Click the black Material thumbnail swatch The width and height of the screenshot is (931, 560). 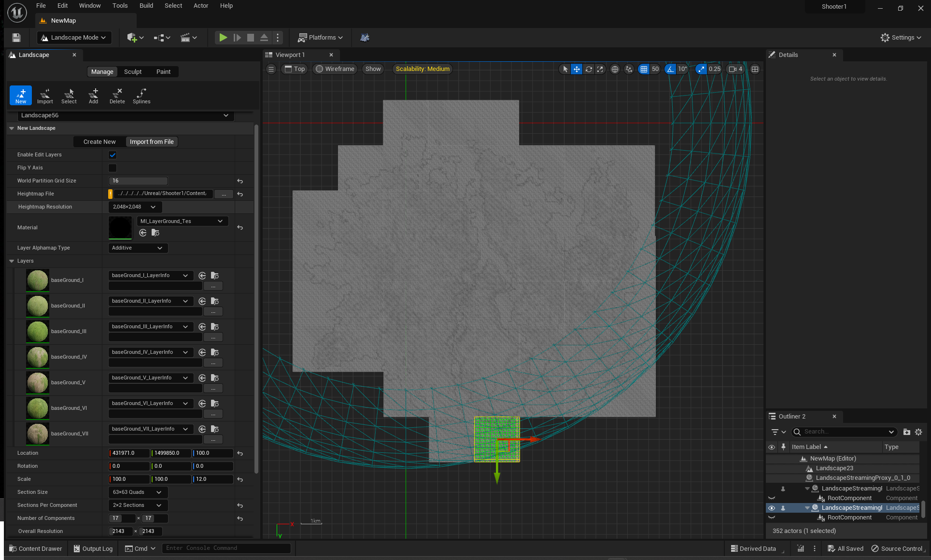(120, 227)
